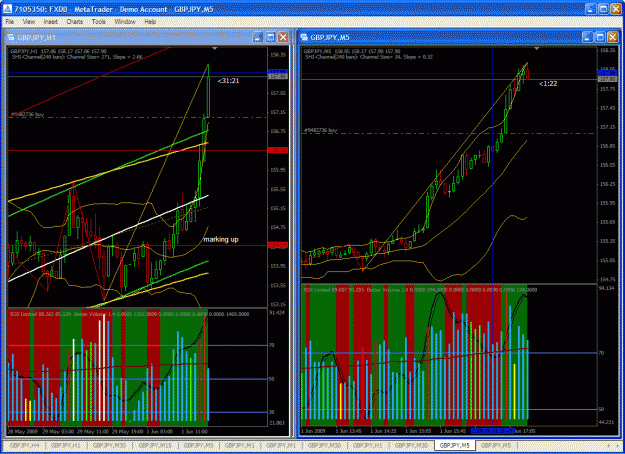The width and height of the screenshot is (625, 454).
Task: Click the SHI-Channel info text in H1 chart
Action: (77, 57)
